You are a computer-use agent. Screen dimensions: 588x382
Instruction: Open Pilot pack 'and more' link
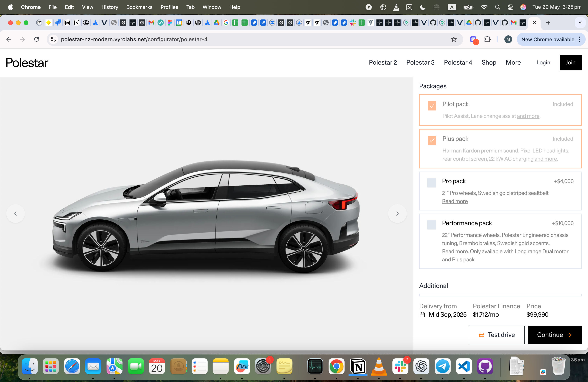pos(528,116)
